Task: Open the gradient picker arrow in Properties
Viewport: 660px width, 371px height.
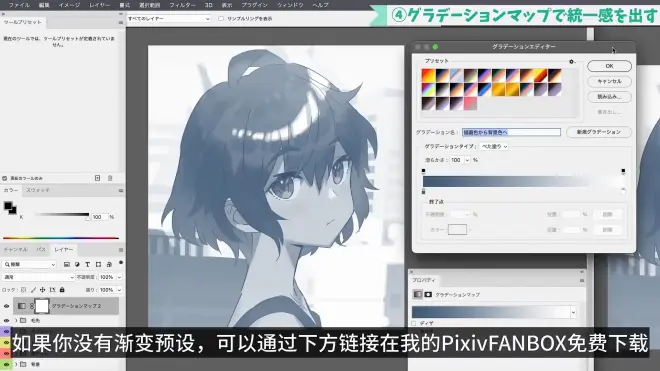Action: pyautogui.click(x=573, y=312)
